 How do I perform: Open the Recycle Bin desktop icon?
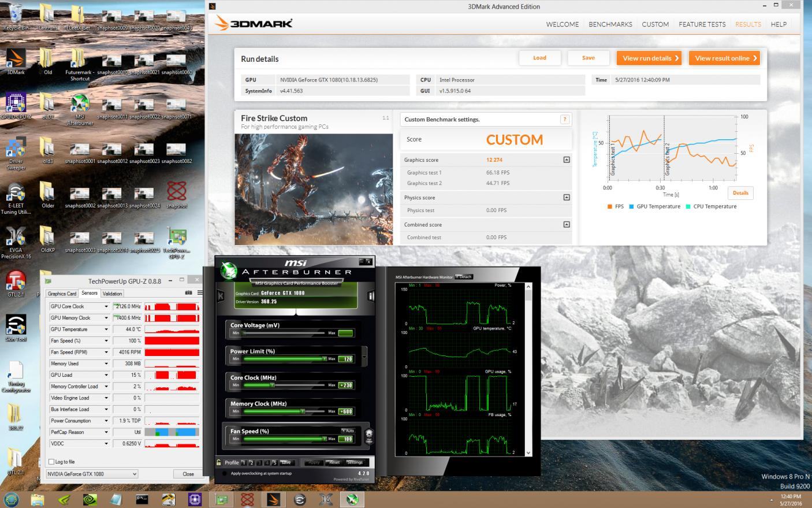pyautogui.click(x=16, y=16)
